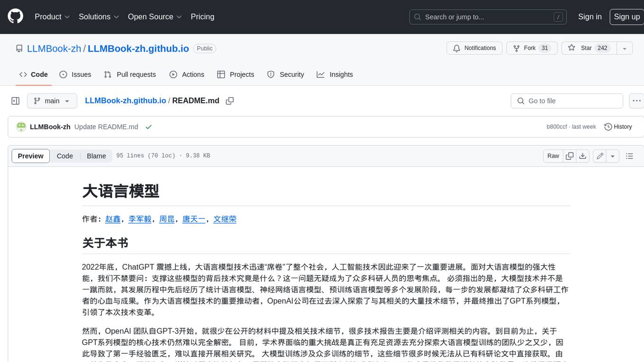Click the 95 lines 9.38 KB file info

coord(163,156)
